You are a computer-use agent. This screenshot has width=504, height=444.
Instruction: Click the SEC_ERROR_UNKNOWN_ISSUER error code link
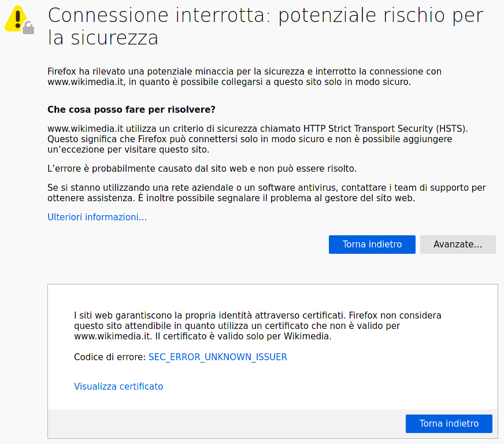pos(217,357)
